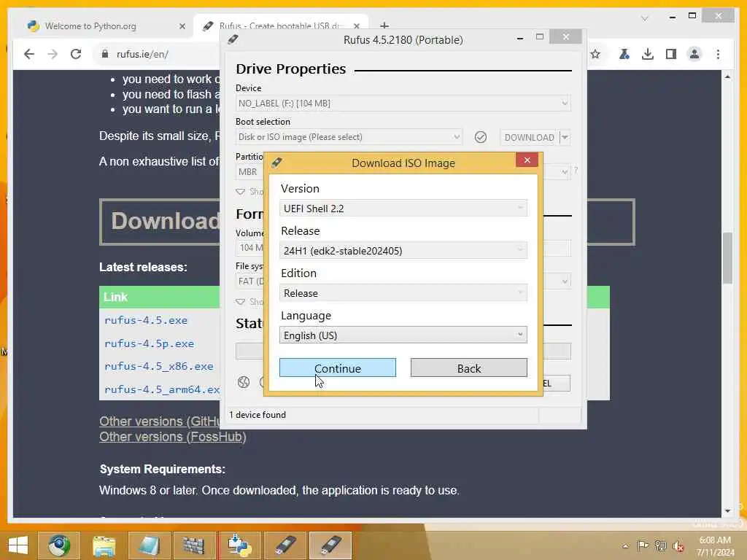The image size is (747, 560).
Task: Click the Back button in download dialog
Action: click(x=469, y=367)
